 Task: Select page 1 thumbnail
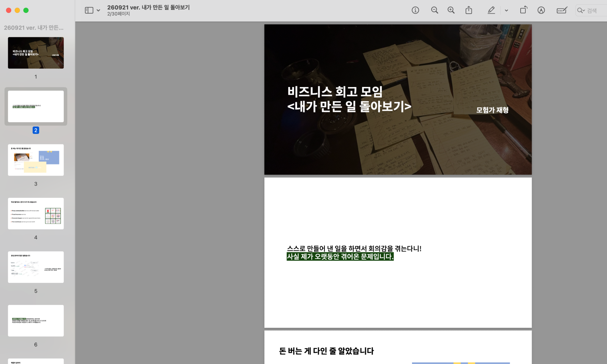(36, 53)
